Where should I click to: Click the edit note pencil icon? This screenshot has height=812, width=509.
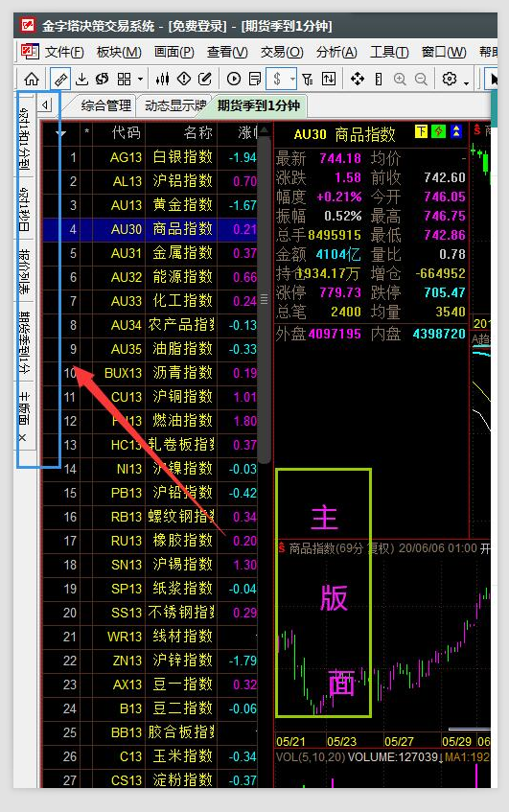pyautogui.click(x=205, y=80)
